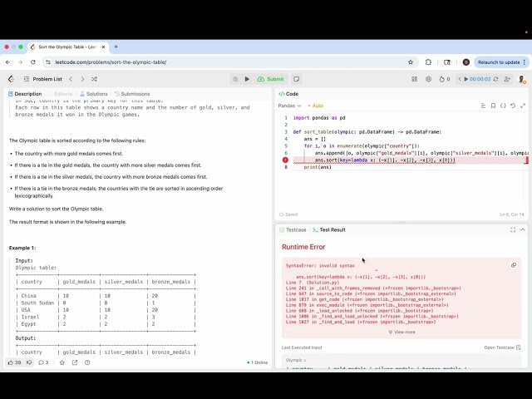Pick a random problem with the shuffle icon

(x=94, y=79)
